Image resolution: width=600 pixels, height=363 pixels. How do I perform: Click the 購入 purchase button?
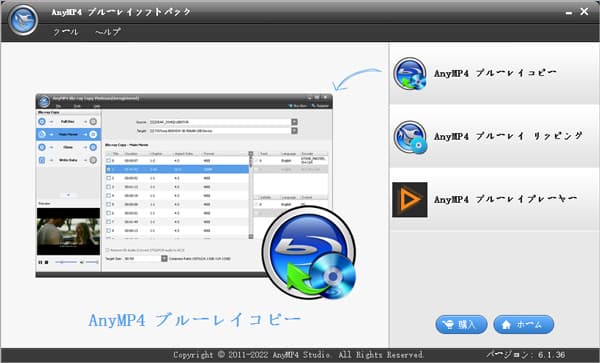pyautogui.click(x=461, y=324)
